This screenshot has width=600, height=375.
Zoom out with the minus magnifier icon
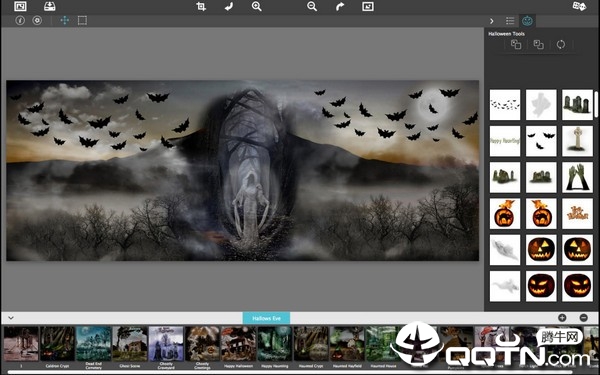point(312,6)
